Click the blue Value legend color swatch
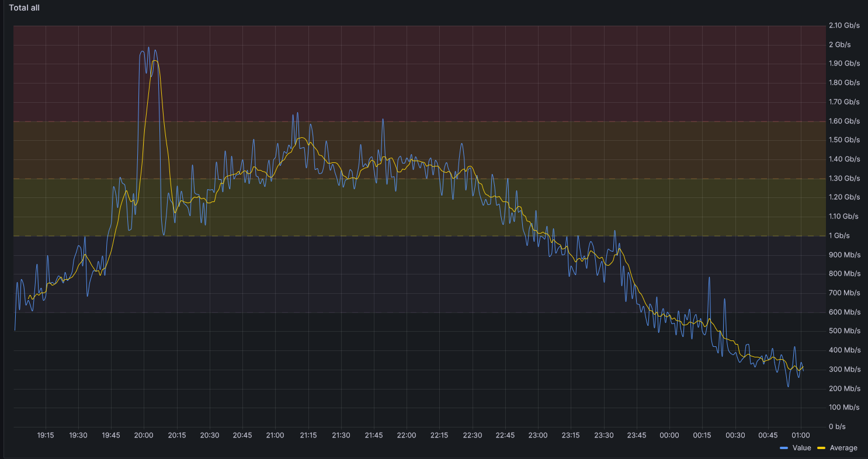The width and height of the screenshot is (868, 459). point(784,448)
